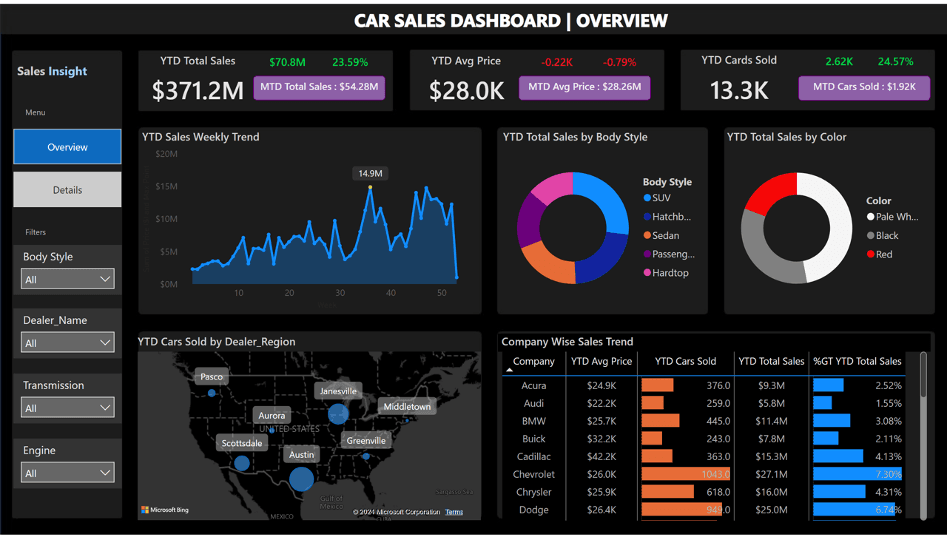Sort by Company column header
Screen dimensions: 947x540
pos(533,361)
